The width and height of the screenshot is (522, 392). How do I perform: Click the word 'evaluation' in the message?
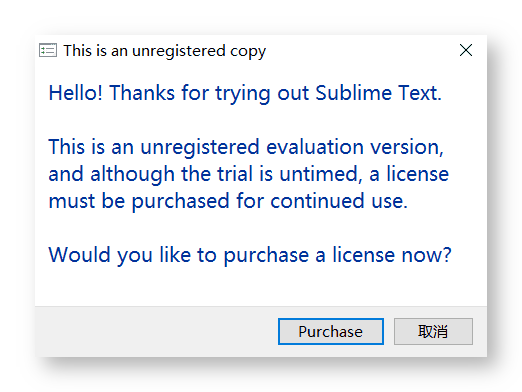(315, 147)
